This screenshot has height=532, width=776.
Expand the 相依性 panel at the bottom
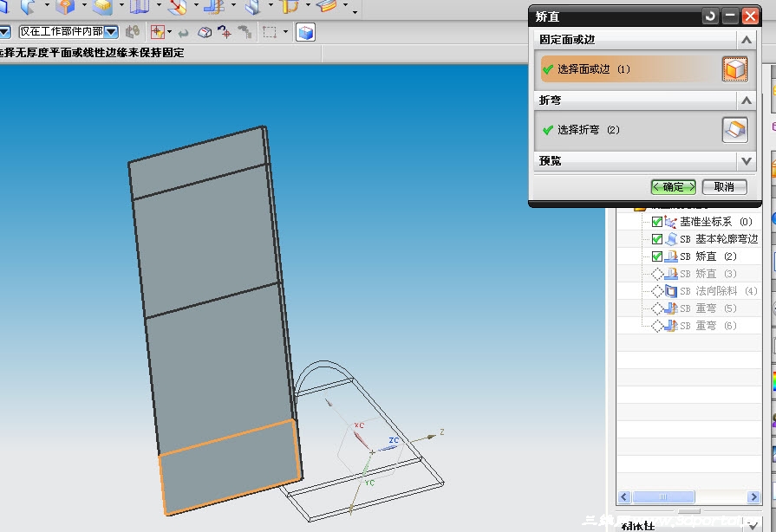753,527
